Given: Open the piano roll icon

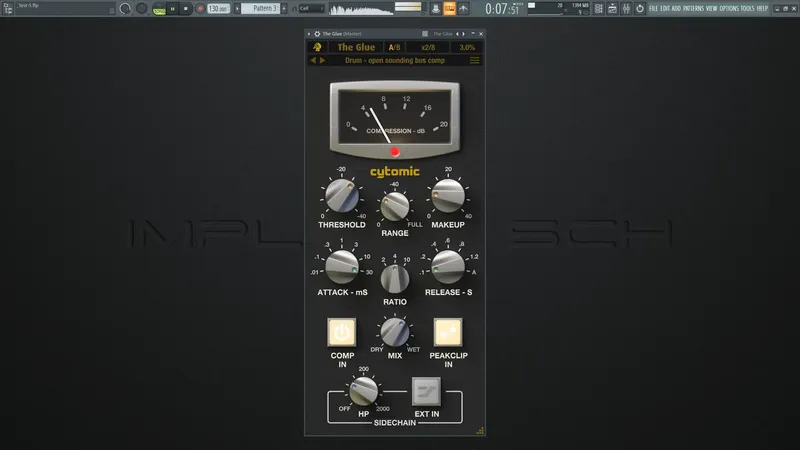Looking at the screenshot, I should (x=612, y=9).
